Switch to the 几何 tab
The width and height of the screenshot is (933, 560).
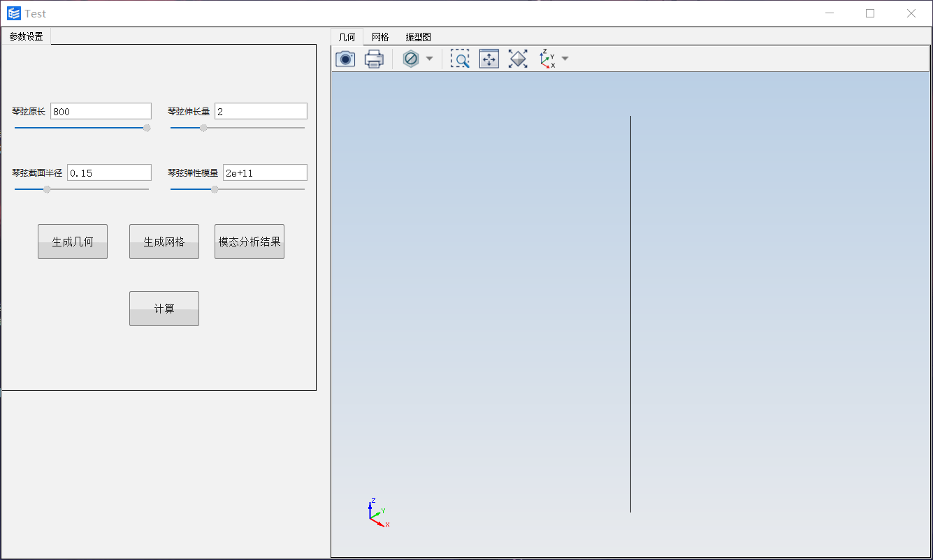tap(347, 37)
